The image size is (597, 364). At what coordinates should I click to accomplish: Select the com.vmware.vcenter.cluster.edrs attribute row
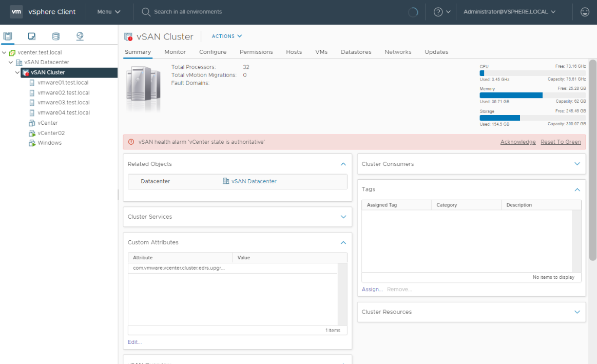click(x=233, y=268)
